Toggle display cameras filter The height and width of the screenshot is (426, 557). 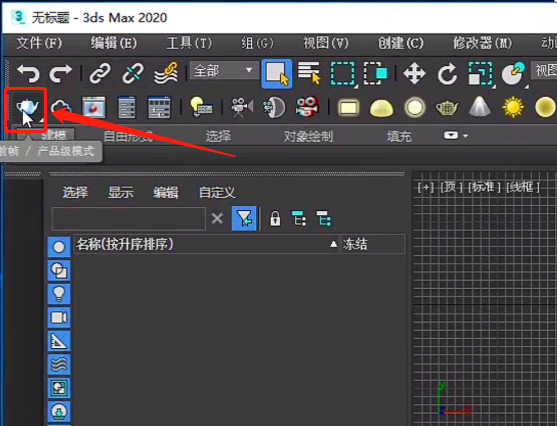pos(59,317)
